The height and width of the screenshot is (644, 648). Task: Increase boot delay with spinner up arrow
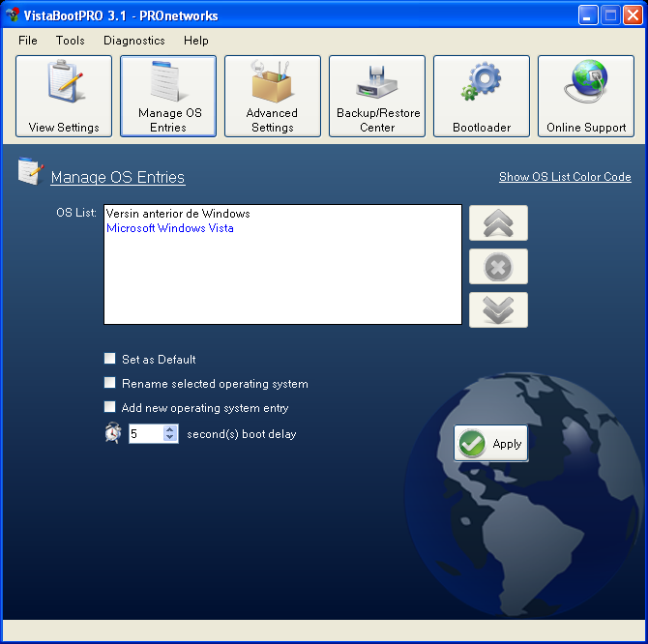pos(170,429)
